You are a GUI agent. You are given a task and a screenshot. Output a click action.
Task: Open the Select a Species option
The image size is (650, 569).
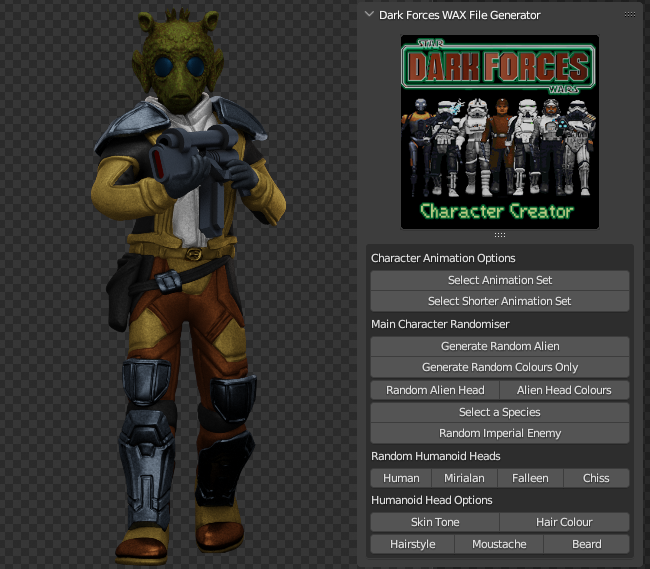click(x=499, y=412)
